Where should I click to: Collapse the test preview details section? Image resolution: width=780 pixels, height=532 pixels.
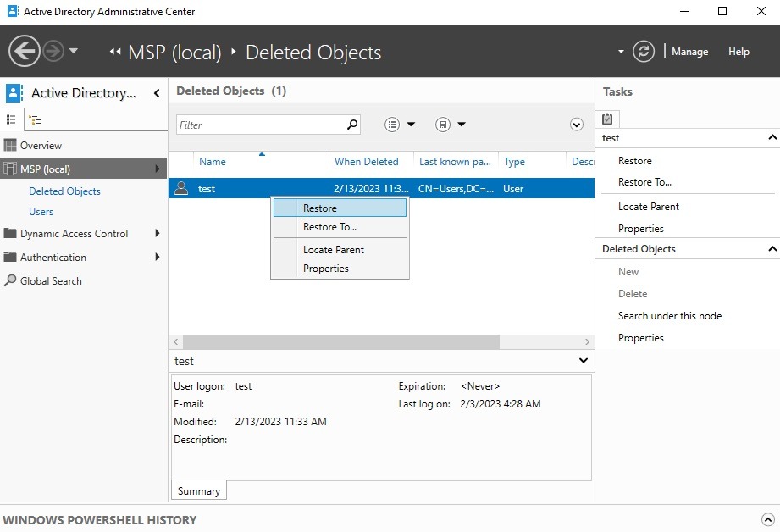pyautogui.click(x=583, y=361)
